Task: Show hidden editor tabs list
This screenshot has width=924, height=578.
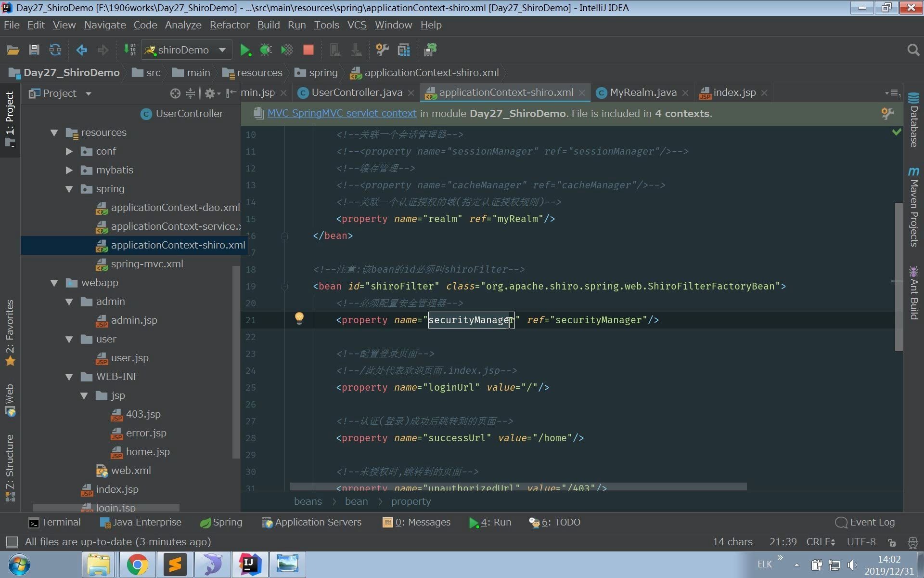Action: 892,93
